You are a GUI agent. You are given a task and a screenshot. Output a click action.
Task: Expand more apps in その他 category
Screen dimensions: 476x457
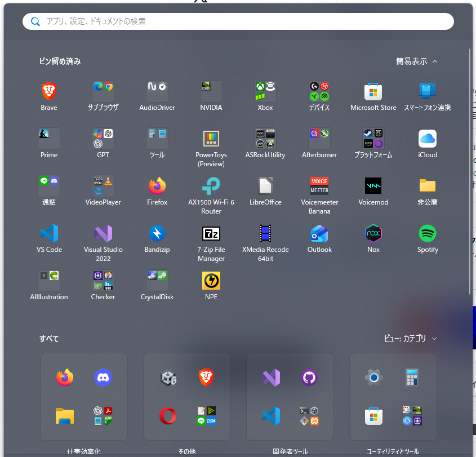(206, 416)
